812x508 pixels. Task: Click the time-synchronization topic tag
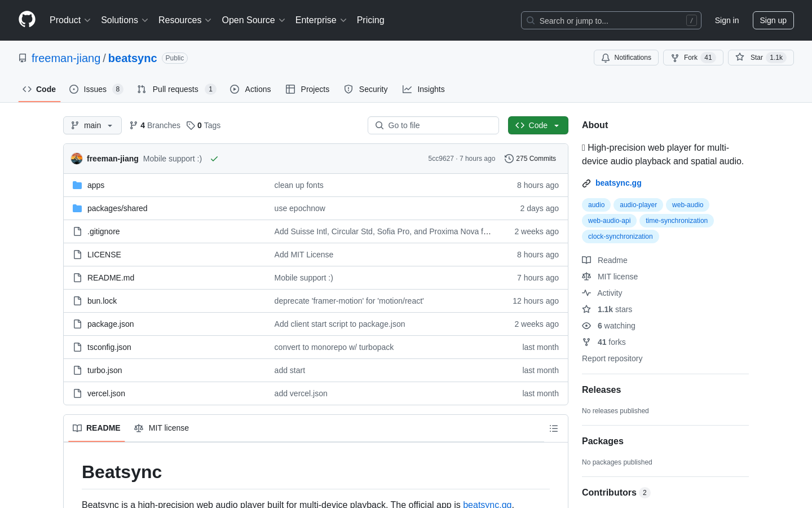(677, 221)
